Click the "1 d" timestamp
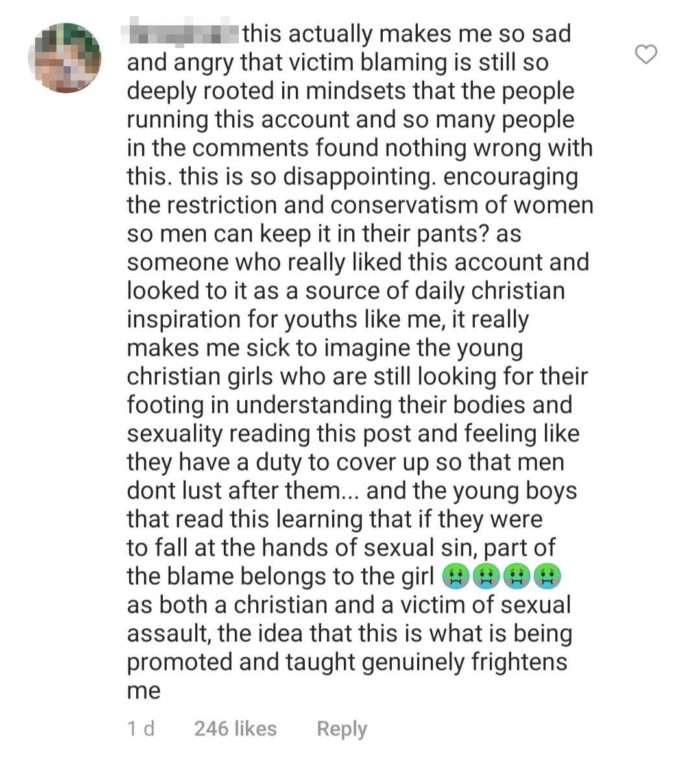The width and height of the screenshot is (700, 762). point(141,729)
